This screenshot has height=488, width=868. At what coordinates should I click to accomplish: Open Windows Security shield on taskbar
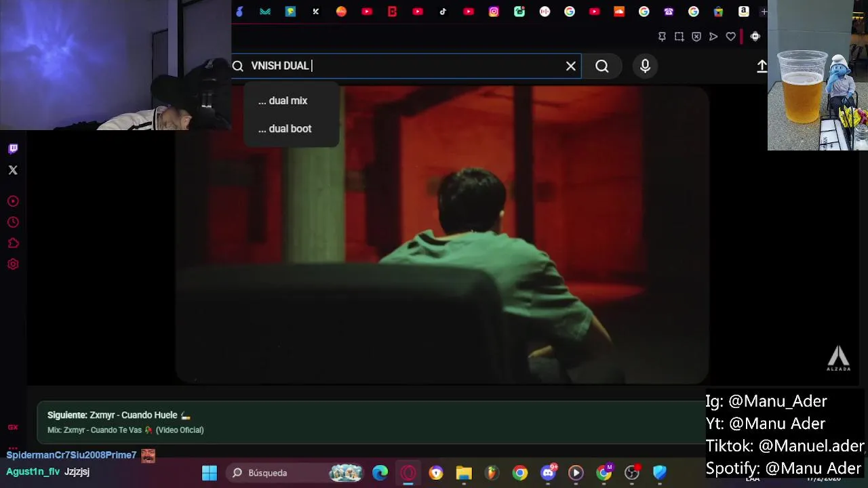660,472
